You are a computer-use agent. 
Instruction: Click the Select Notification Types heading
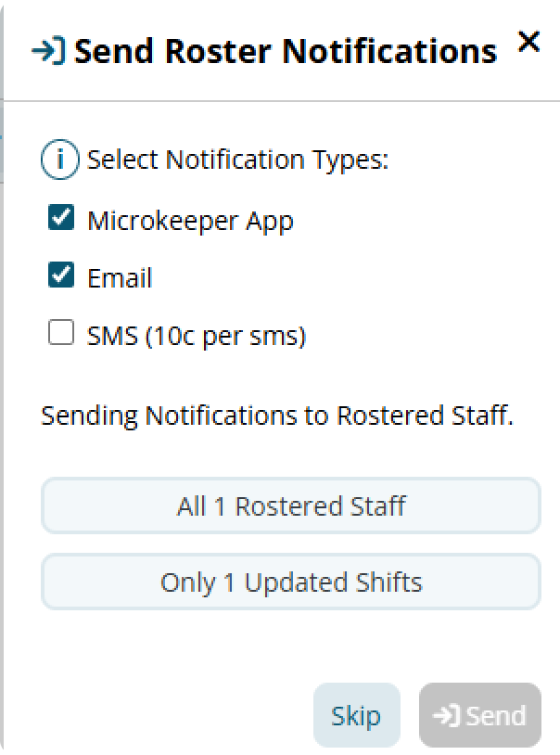(237, 160)
